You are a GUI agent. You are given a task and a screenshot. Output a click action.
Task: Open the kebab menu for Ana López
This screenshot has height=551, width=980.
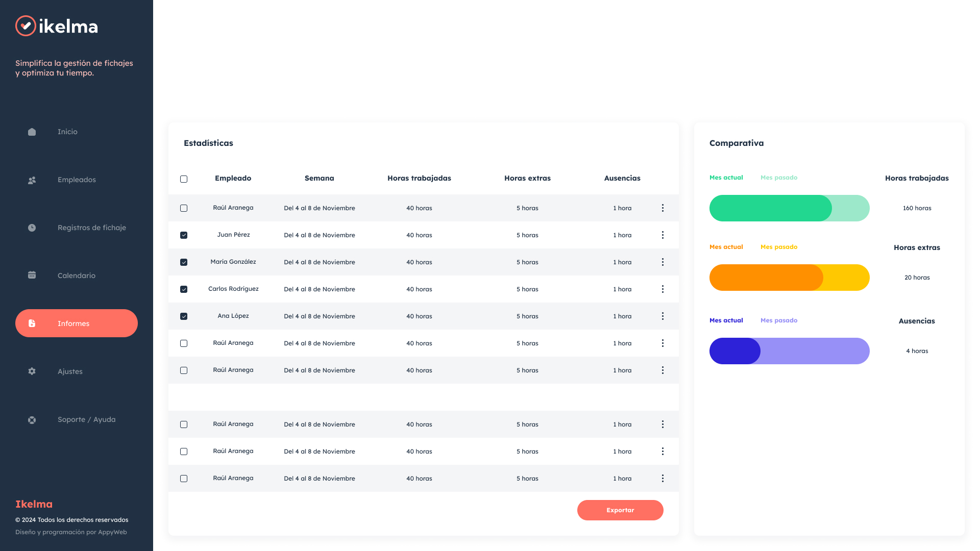pos(663,316)
